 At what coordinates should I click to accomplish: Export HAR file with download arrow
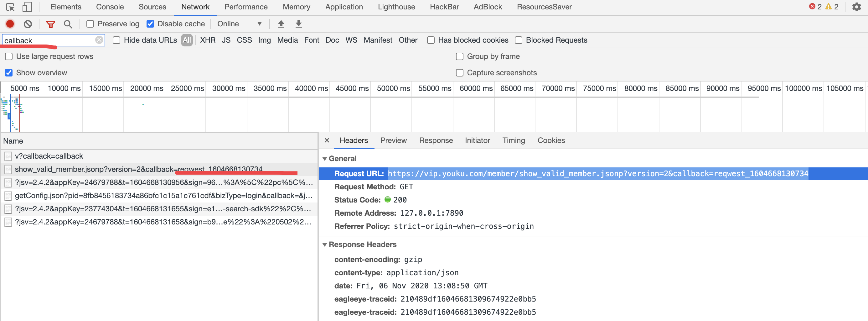coord(298,24)
